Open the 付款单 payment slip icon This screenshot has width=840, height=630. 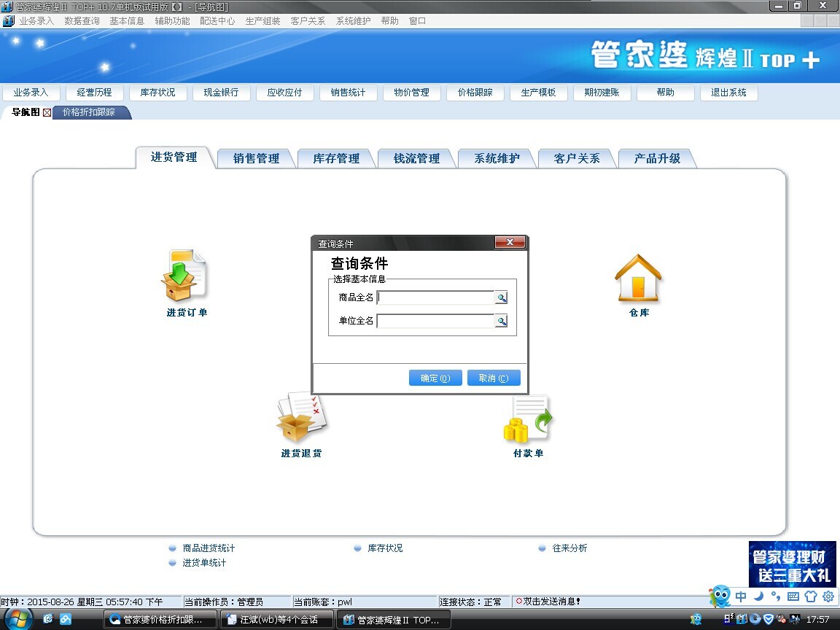[528, 419]
